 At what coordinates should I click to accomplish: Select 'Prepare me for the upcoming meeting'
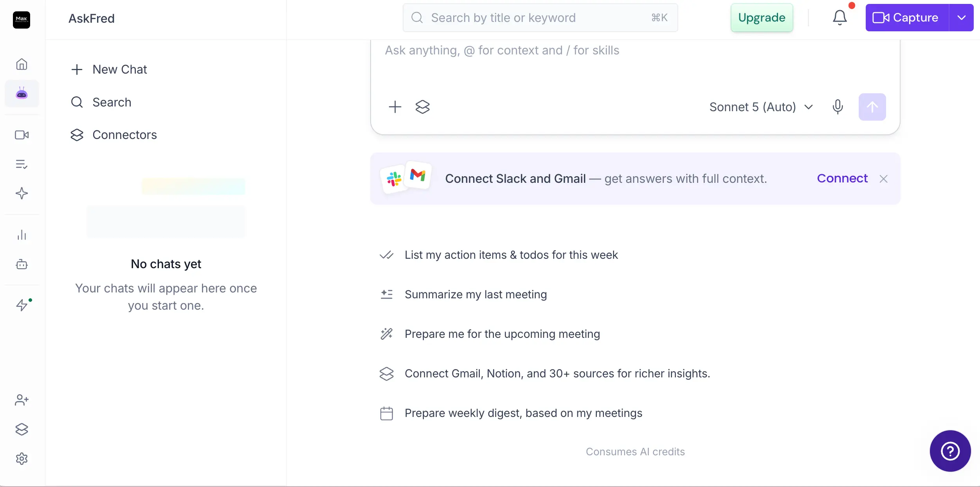[x=490, y=334]
